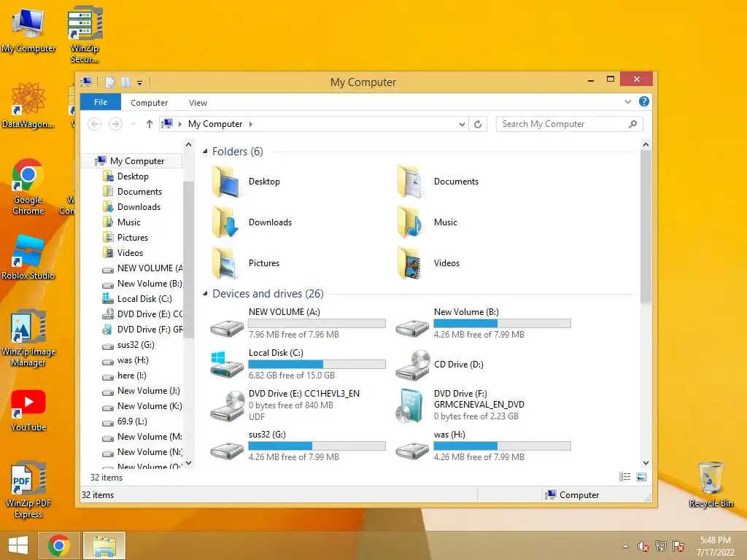Image resolution: width=747 pixels, height=560 pixels.
Task: Open Customize Quick Access Toolbar dropdown
Action: point(139,83)
